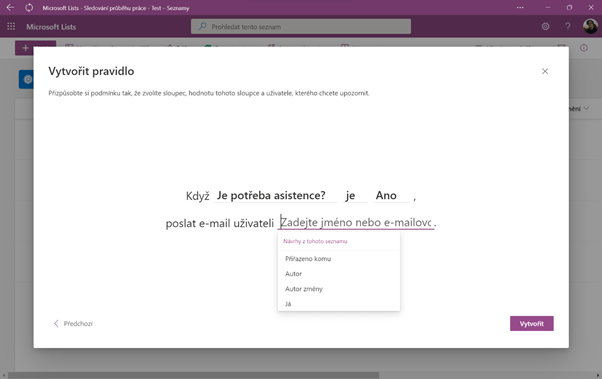Change the 'je' condition operator

pos(356,195)
